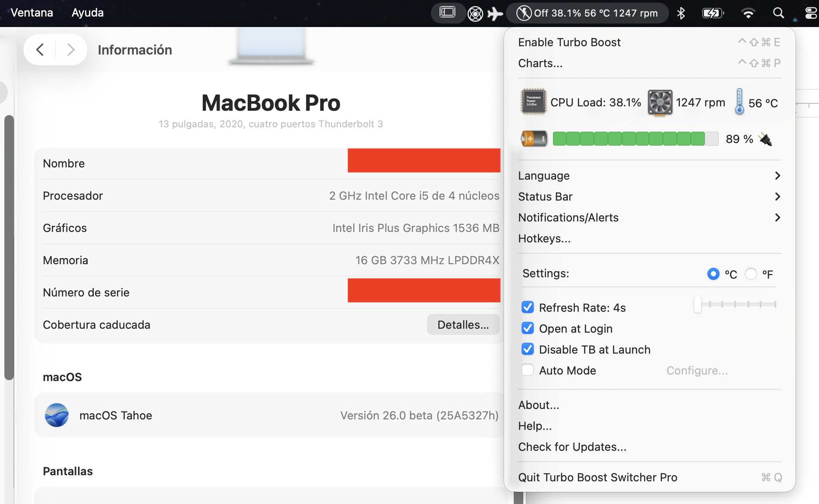
Task: Open Hotkeys... menu item
Action: (649, 238)
